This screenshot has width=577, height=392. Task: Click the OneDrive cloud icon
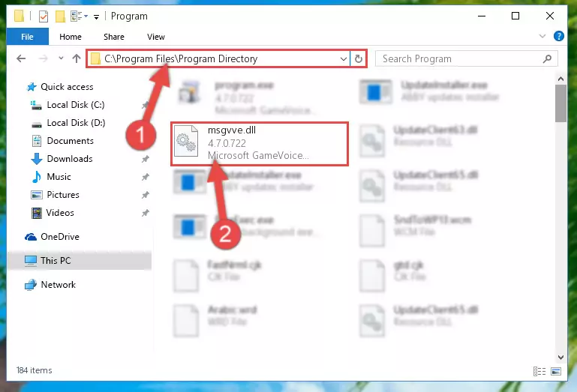coord(31,237)
